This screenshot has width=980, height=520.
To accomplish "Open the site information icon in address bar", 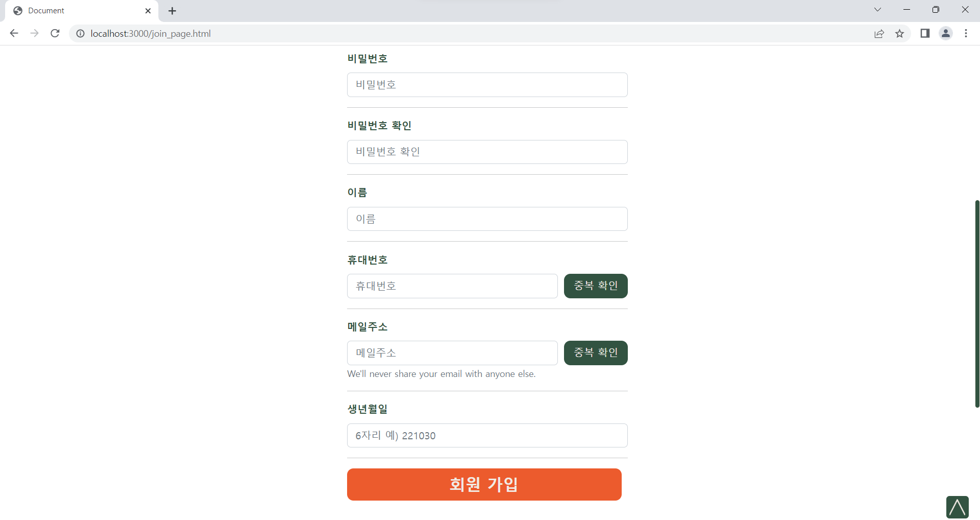I will point(80,33).
